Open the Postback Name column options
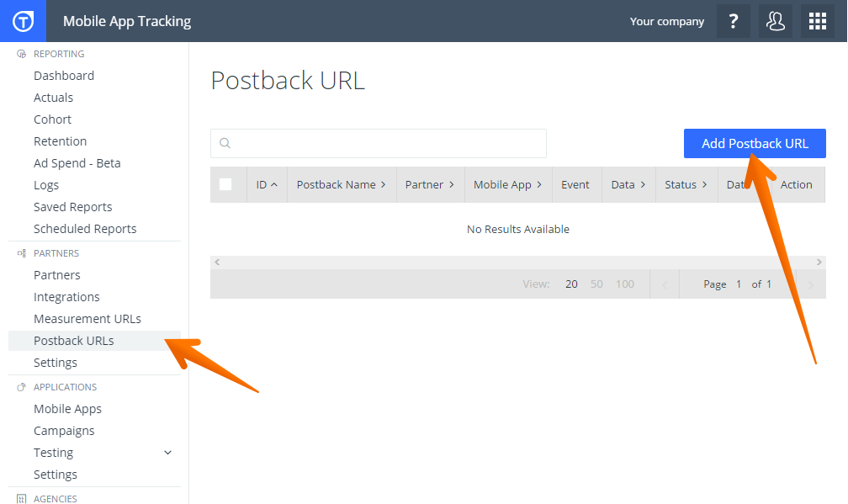The height and width of the screenshot is (504, 848). tap(383, 184)
